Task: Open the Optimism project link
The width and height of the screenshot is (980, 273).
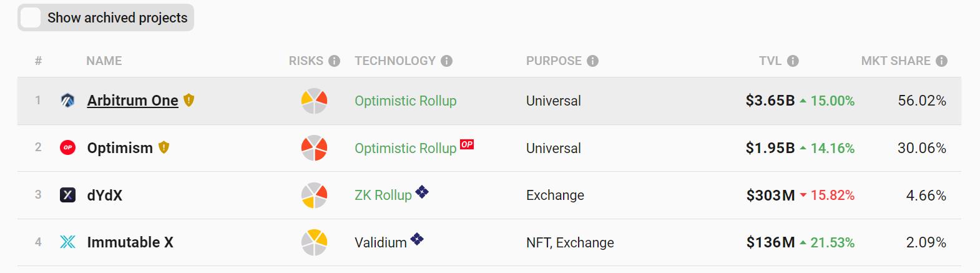Action: click(x=120, y=148)
